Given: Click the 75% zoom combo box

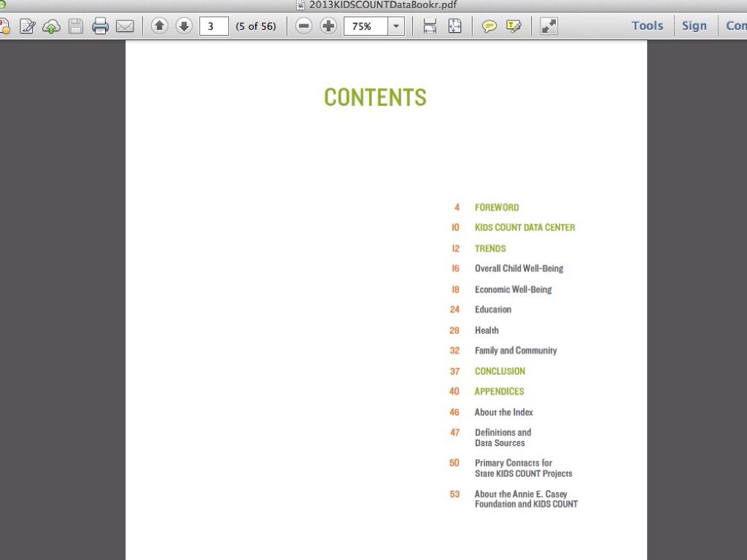Looking at the screenshot, I should [x=365, y=26].
